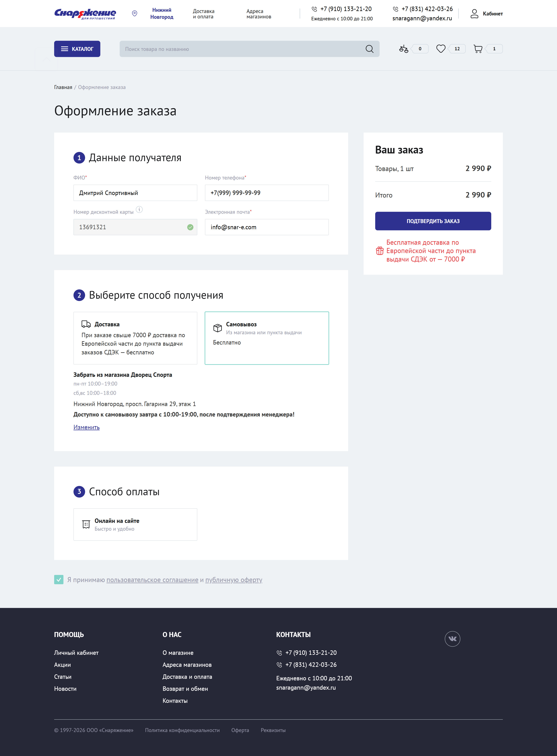Go to Главная breadcrumb
Screen dimensions: 557x756
click(63, 87)
